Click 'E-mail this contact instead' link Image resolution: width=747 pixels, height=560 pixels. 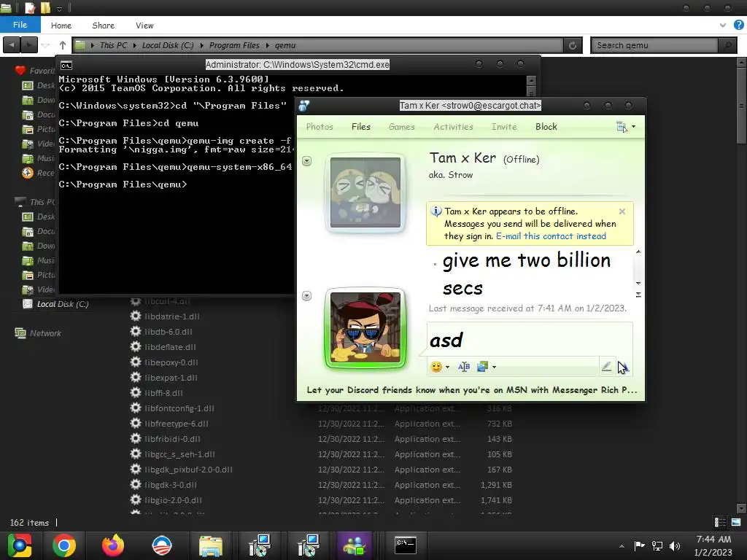click(x=551, y=236)
